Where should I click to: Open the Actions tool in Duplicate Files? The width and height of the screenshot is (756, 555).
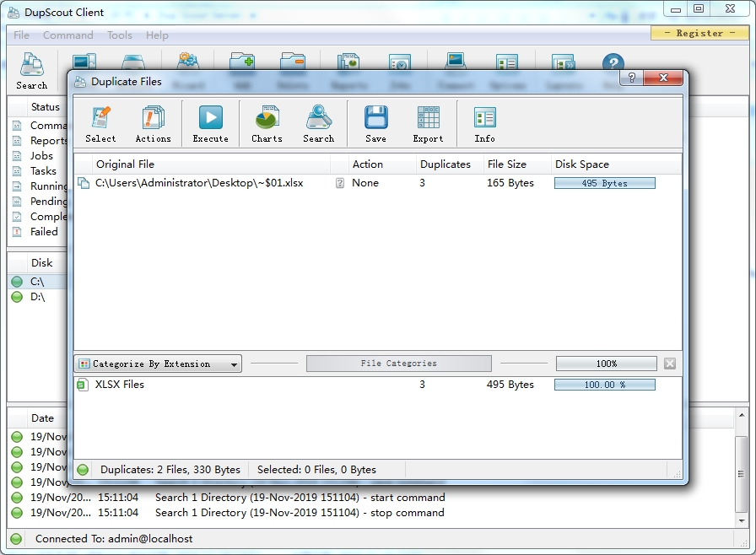coord(153,124)
